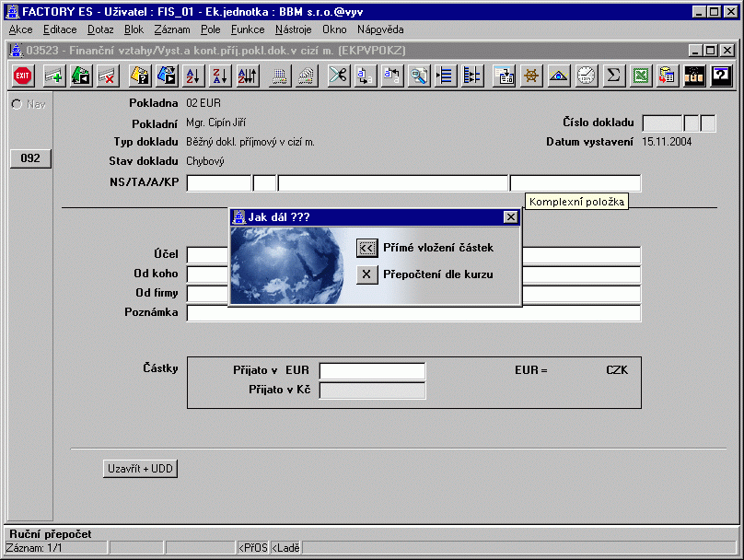Click the duplicate record icon with green document
The image size is (744, 560).
tap(81, 76)
